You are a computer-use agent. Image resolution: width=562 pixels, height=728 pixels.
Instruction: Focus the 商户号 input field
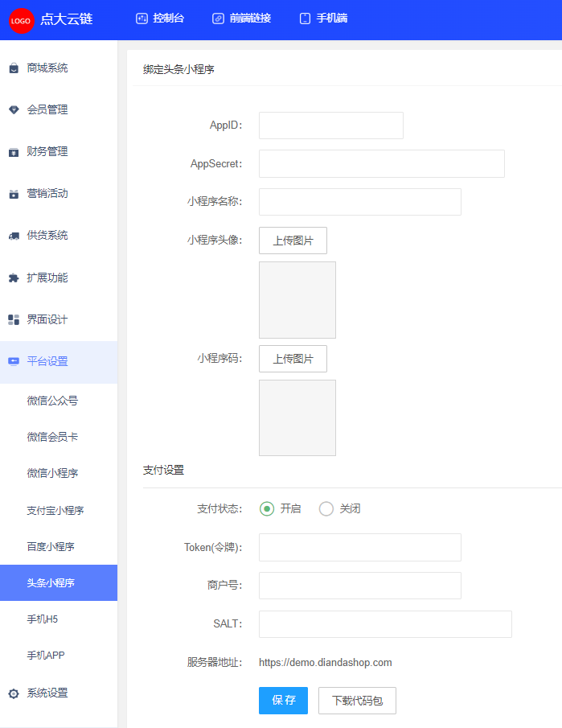coord(360,586)
